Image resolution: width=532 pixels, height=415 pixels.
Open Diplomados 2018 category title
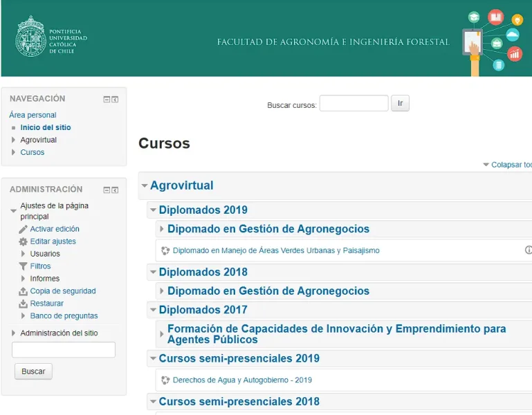pyautogui.click(x=203, y=272)
